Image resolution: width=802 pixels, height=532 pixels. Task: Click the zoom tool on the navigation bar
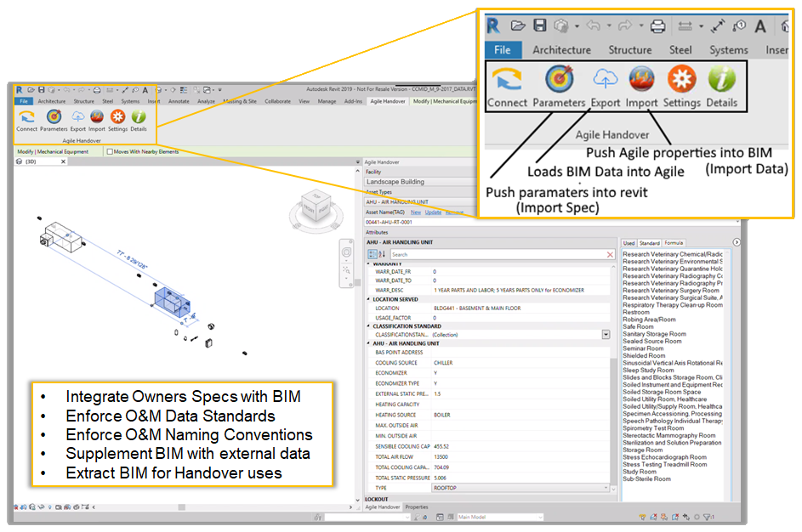coord(346,270)
